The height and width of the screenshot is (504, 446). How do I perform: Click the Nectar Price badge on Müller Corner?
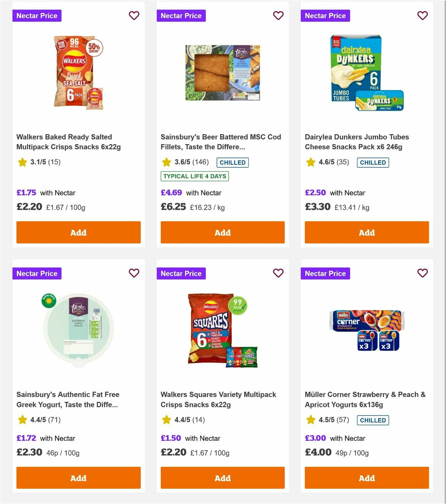point(325,273)
